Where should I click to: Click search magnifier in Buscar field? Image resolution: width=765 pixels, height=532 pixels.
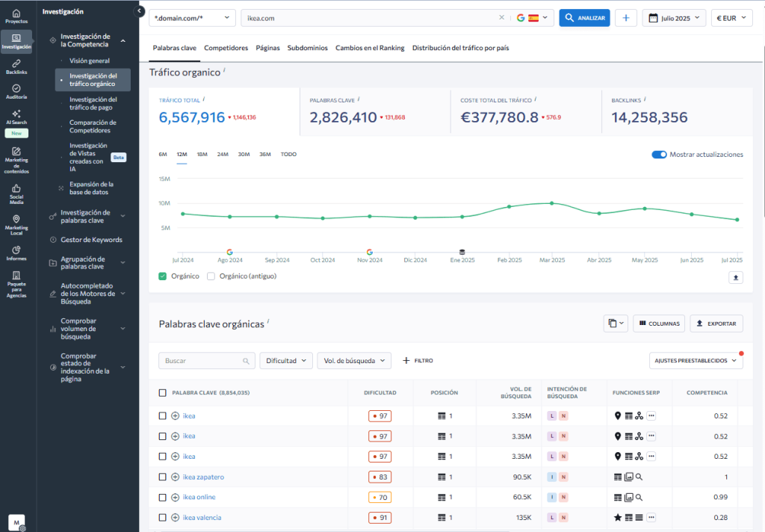pos(246,361)
